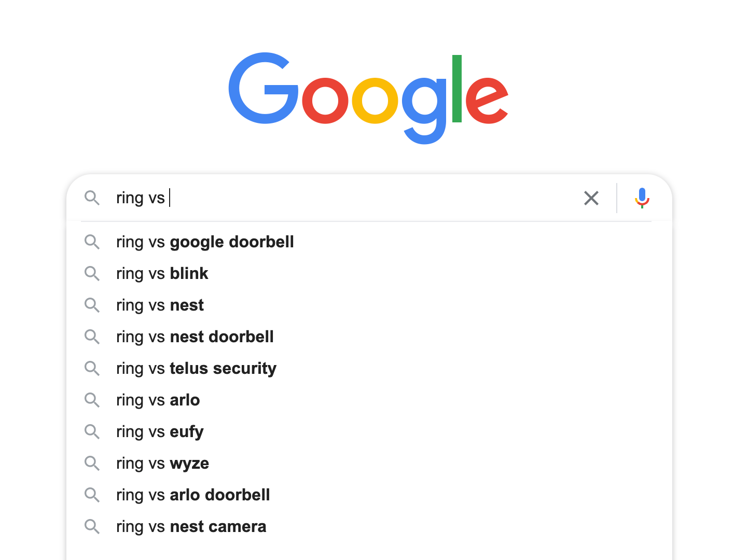
Task: Choose 'ring vs telus security' suggestion
Action: 196,369
